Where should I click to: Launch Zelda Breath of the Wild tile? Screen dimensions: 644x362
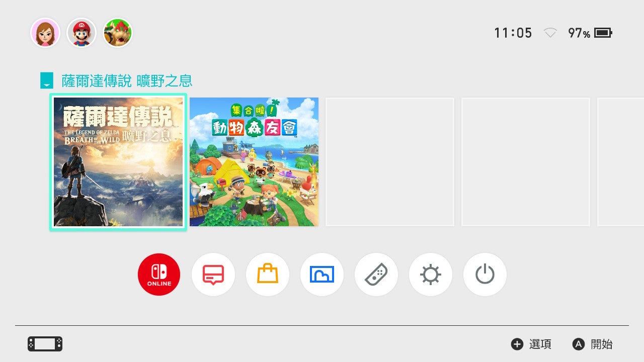pos(118,162)
